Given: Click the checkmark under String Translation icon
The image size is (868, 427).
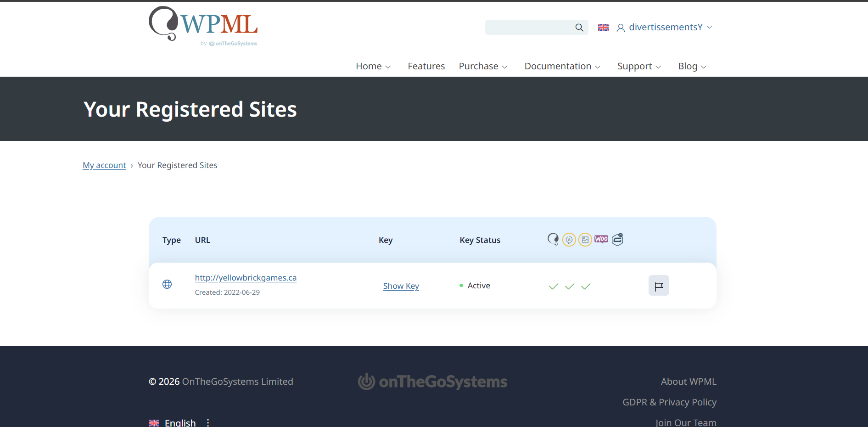Looking at the screenshot, I should coord(570,287).
